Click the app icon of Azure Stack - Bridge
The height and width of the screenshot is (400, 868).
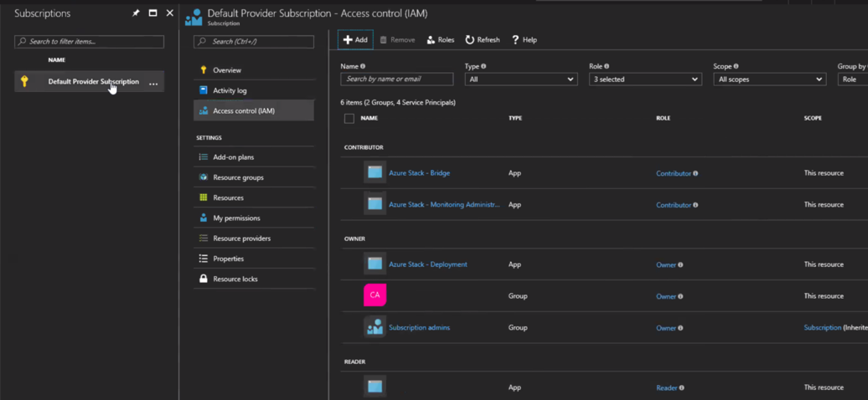coord(375,172)
